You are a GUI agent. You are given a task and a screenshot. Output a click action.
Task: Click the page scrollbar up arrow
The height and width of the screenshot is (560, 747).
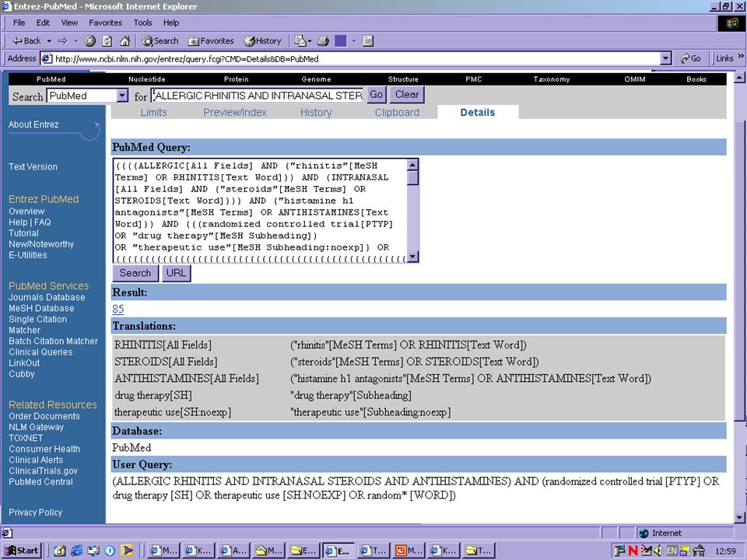coord(739,77)
